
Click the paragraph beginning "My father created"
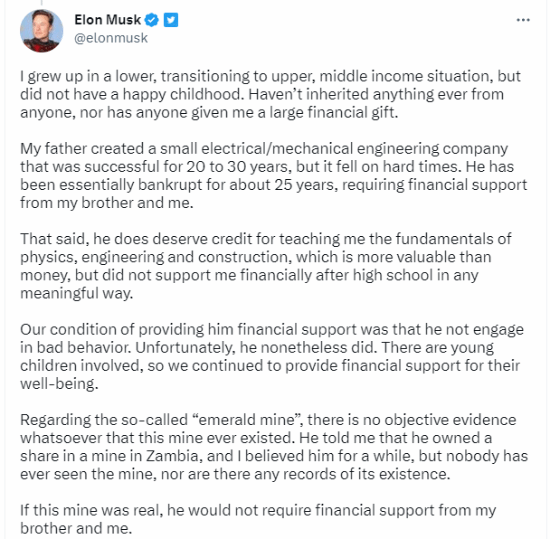274,176
